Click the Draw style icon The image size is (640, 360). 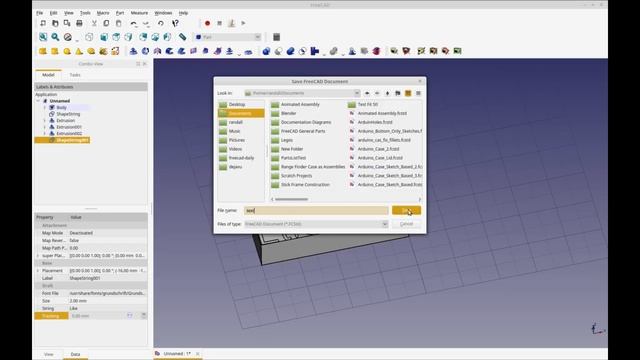(x=68, y=37)
